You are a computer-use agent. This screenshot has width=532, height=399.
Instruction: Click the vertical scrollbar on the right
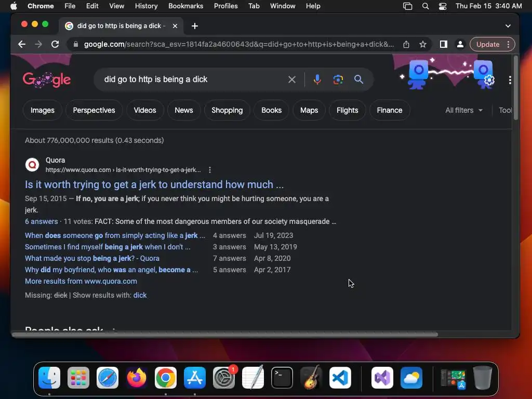pyautogui.click(x=516, y=88)
